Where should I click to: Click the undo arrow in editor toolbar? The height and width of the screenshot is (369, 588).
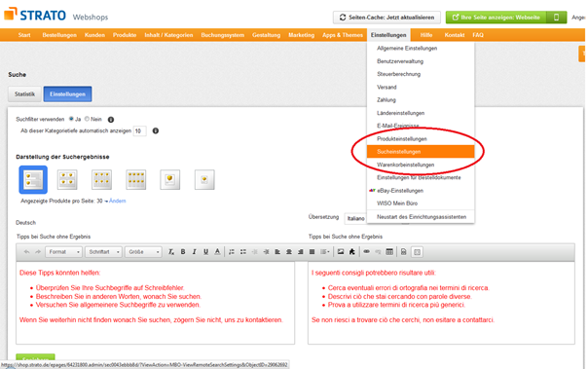point(26,252)
